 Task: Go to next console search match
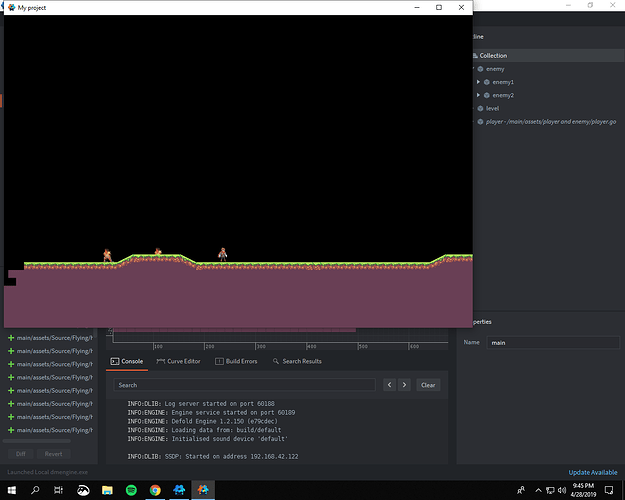click(x=404, y=385)
